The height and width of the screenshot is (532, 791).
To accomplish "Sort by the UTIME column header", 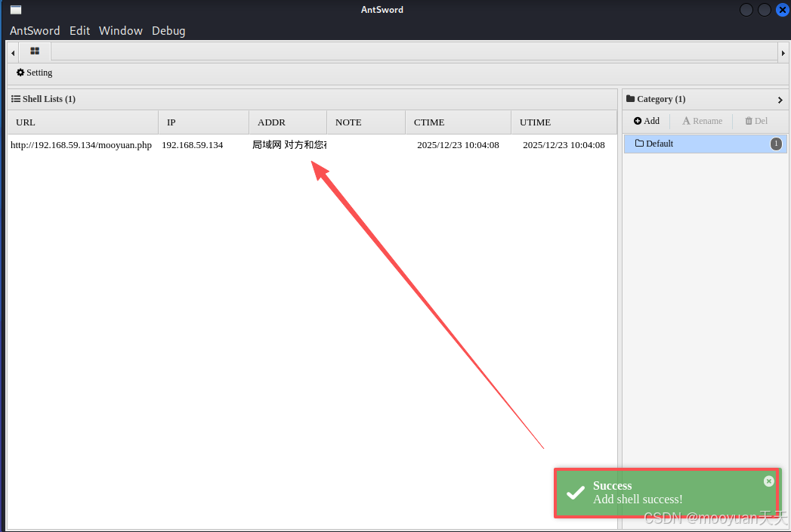I will pyautogui.click(x=564, y=122).
